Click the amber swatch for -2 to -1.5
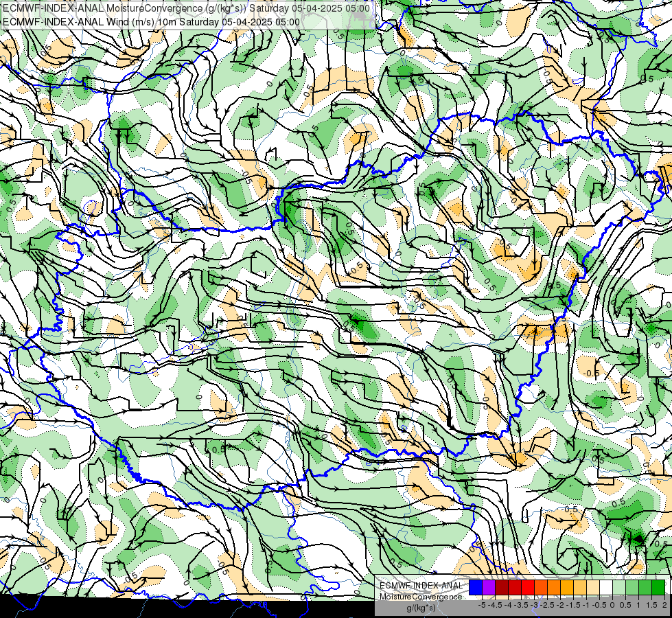 567,588
